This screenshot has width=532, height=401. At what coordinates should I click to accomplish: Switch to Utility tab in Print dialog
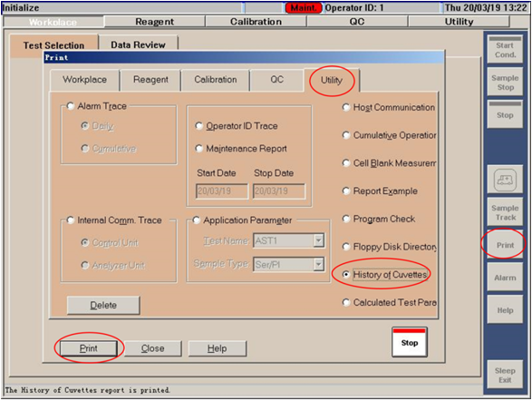pyautogui.click(x=332, y=80)
